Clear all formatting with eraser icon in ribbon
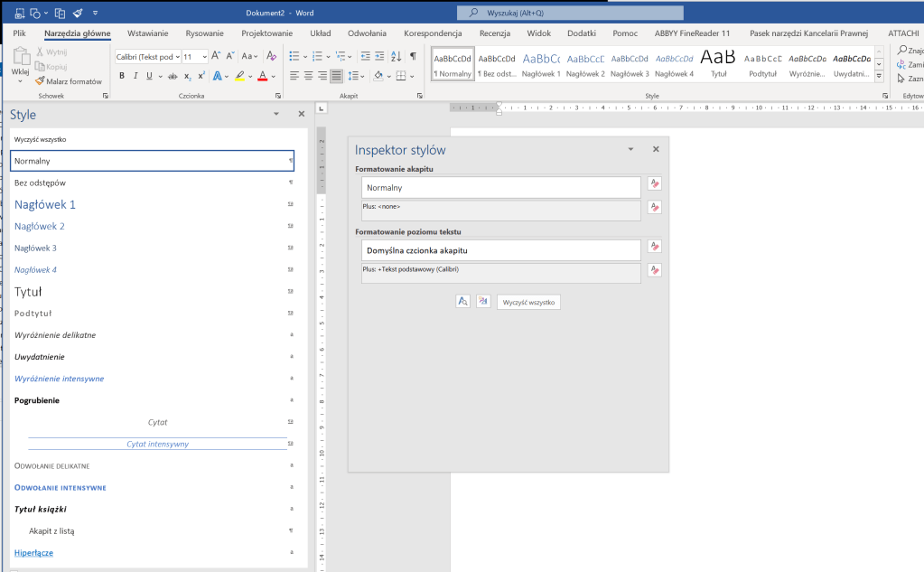The image size is (924, 572). pos(271,56)
